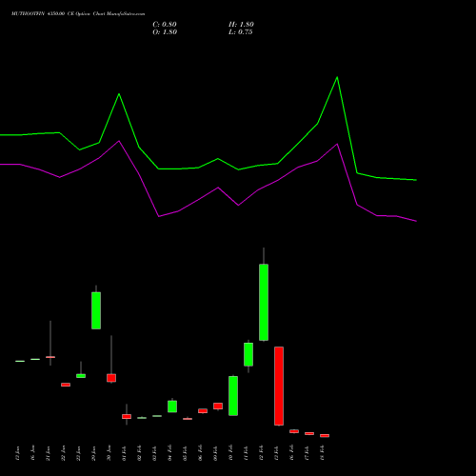Click the low value 'L: 0.75'
Viewport: 476px width, 476px height.
241,32
